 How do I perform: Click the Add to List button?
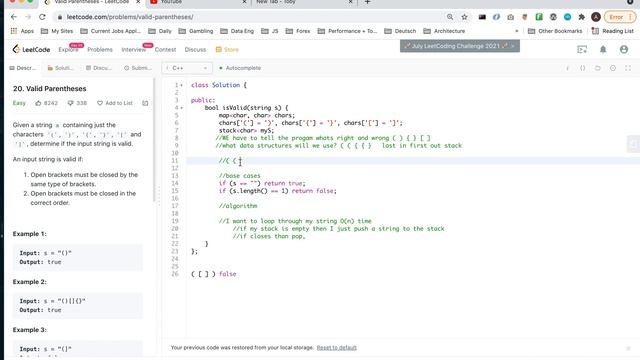pyautogui.click(x=115, y=103)
